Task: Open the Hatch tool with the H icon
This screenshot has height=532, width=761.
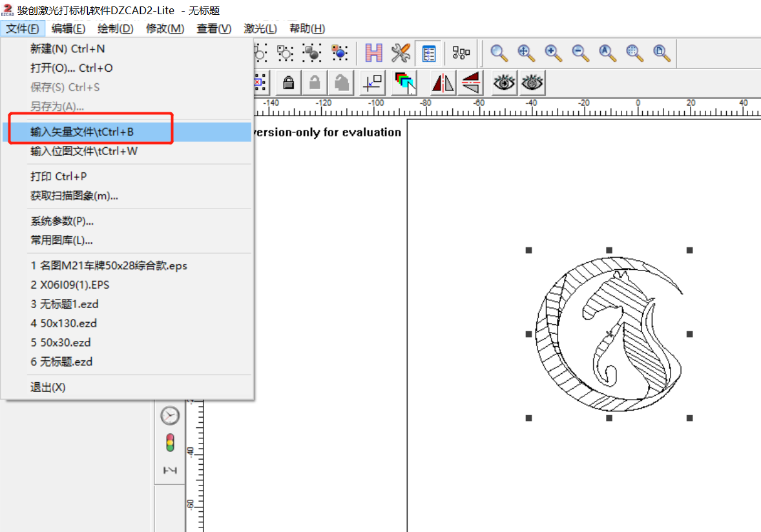Action: pyautogui.click(x=373, y=53)
